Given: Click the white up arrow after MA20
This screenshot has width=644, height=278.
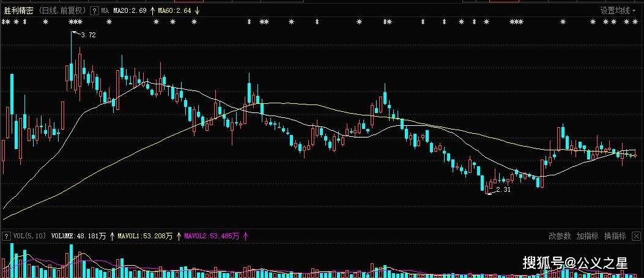Looking at the screenshot, I should pos(152,11).
